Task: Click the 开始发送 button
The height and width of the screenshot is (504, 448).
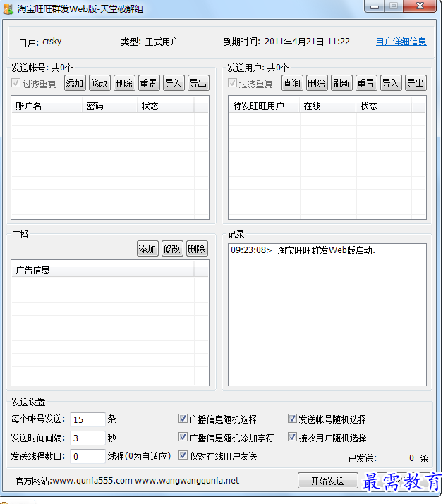Action: pyautogui.click(x=328, y=481)
